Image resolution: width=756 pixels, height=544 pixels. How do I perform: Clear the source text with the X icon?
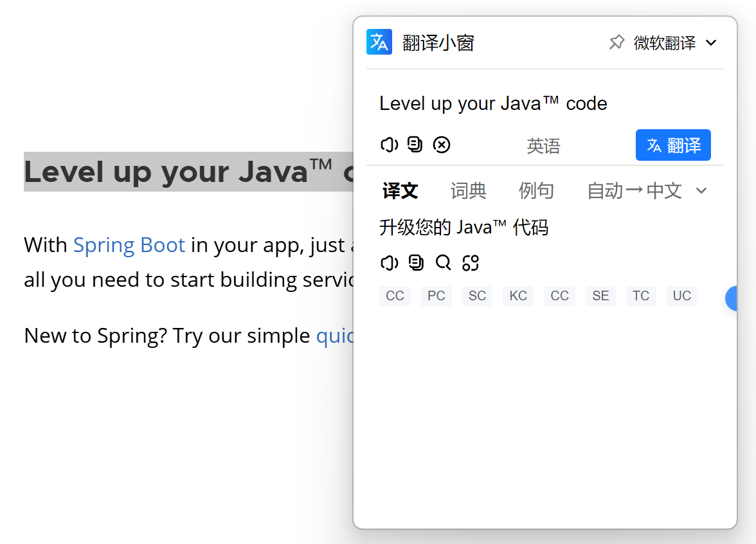[441, 144]
